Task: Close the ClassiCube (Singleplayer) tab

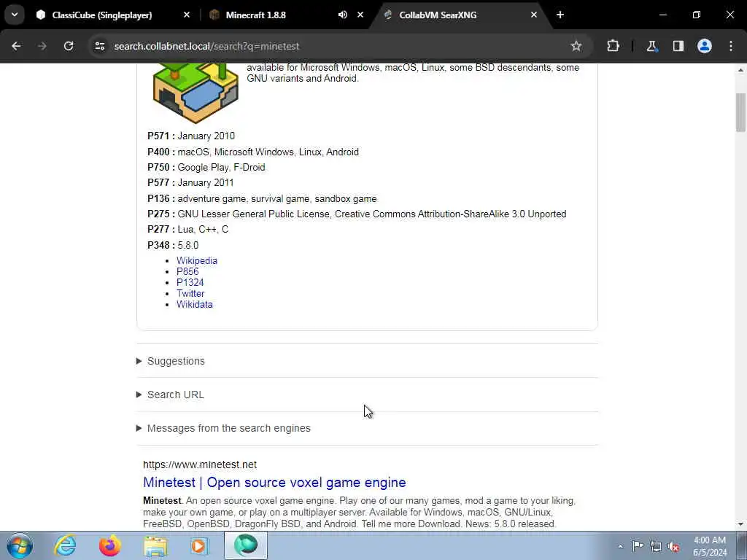Action: tap(187, 15)
